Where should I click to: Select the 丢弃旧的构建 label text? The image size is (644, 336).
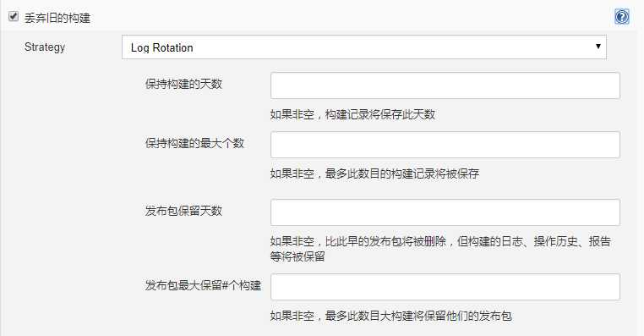(57, 18)
